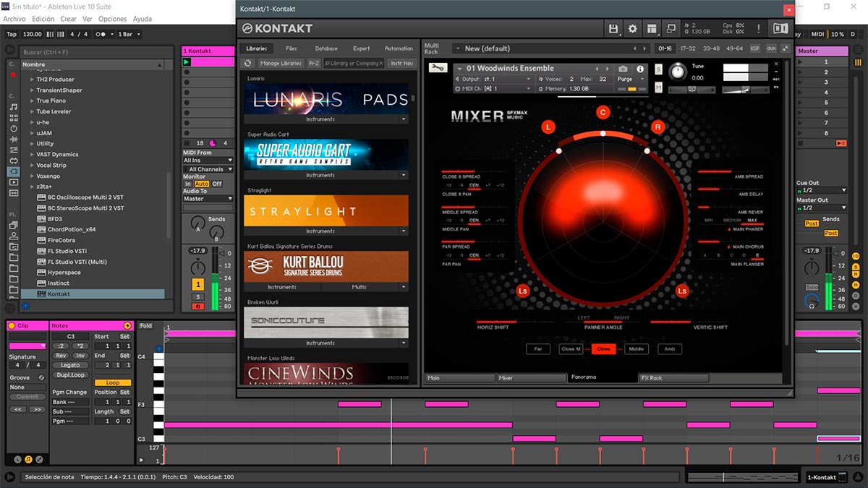Switch to the Files tab in Kontakt
868x488 pixels.
tap(292, 48)
